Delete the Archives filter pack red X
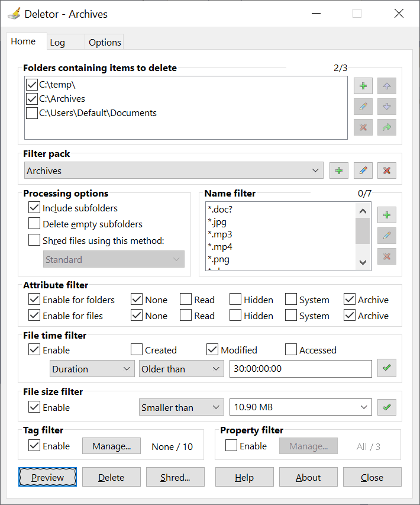This screenshot has width=420, height=505. pos(387,171)
